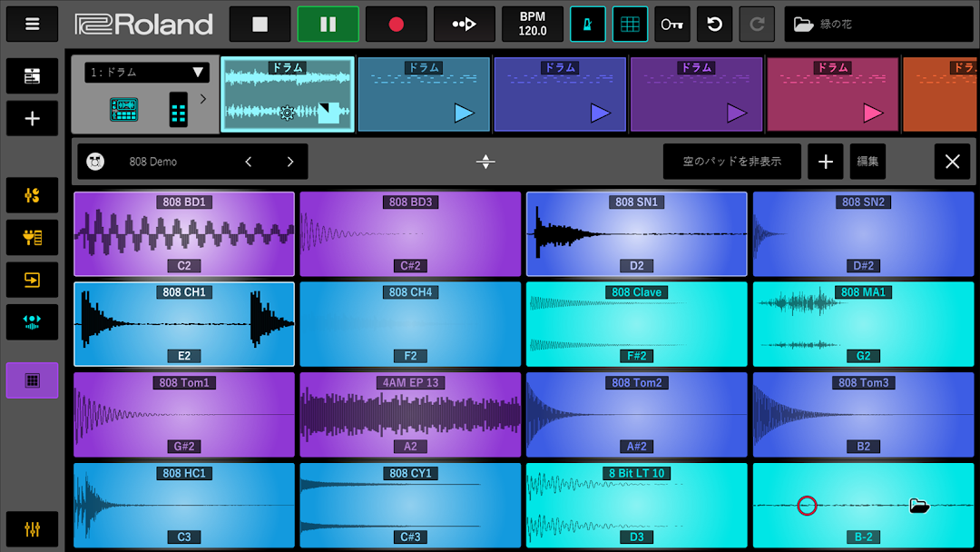Load a sample file into B-2 pad
Image resolution: width=980 pixels, height=552 pixels.
click(x=918, y=505)
